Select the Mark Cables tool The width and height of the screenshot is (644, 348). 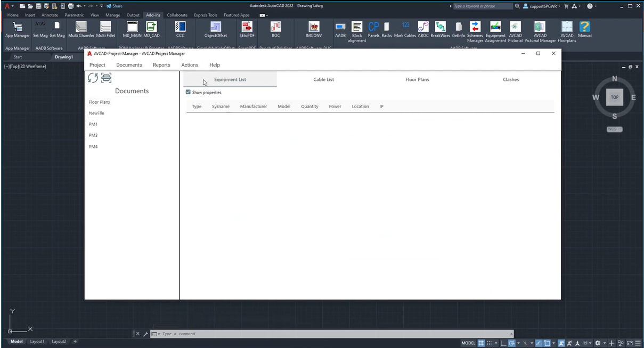[405, 30]
